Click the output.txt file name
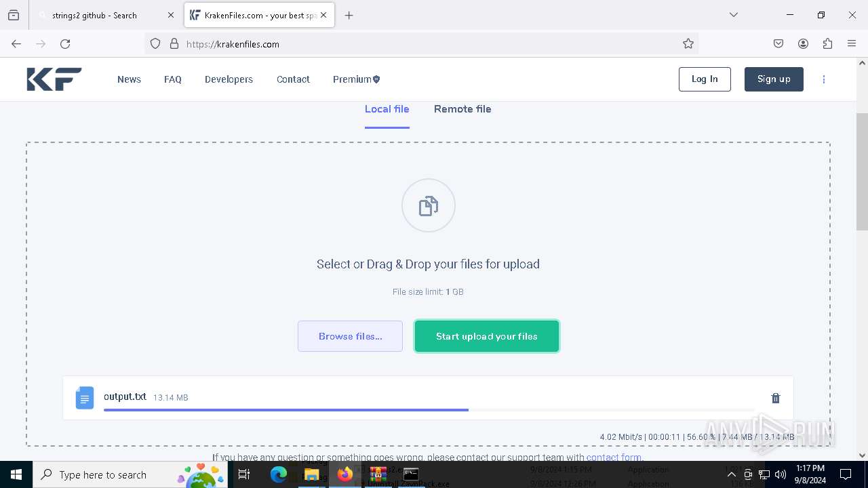This screenshot has height=488, width=868. 125,396
